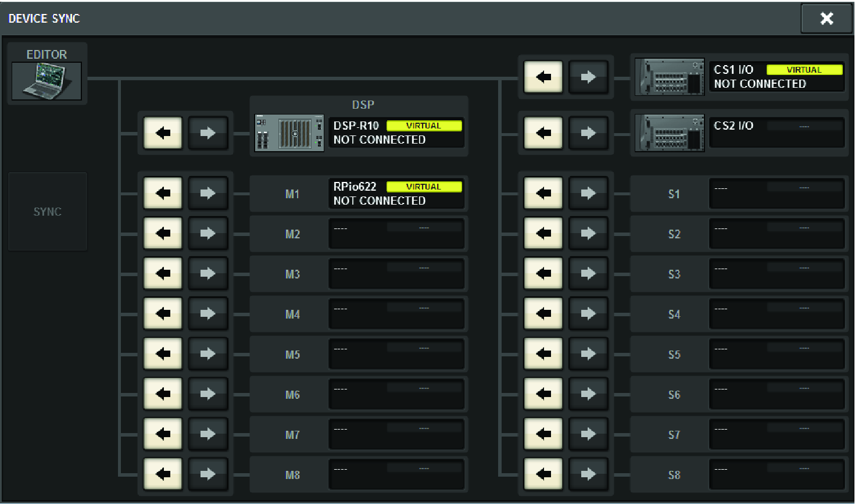Screen dimensions: 855x504
Task: Click the right arrow for M8
Action: point(208,474)
